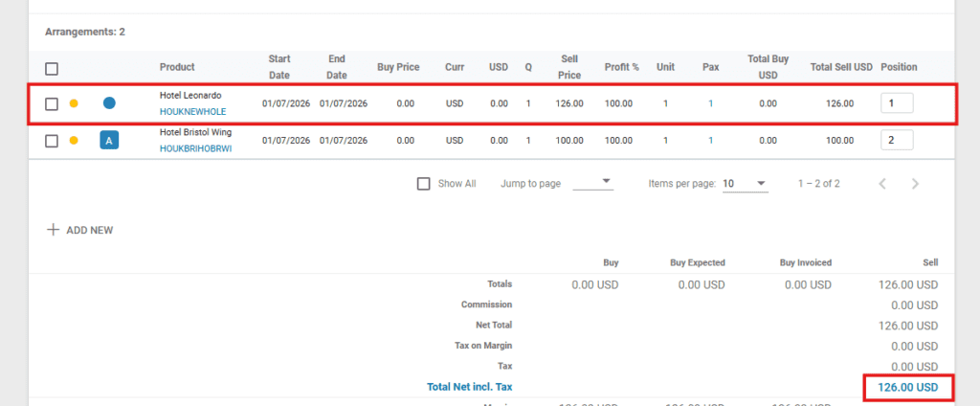Viewport: 980px width, 406px height.
Task: Click the Position field for Hotel Leonardo
Action: point(896,103)
